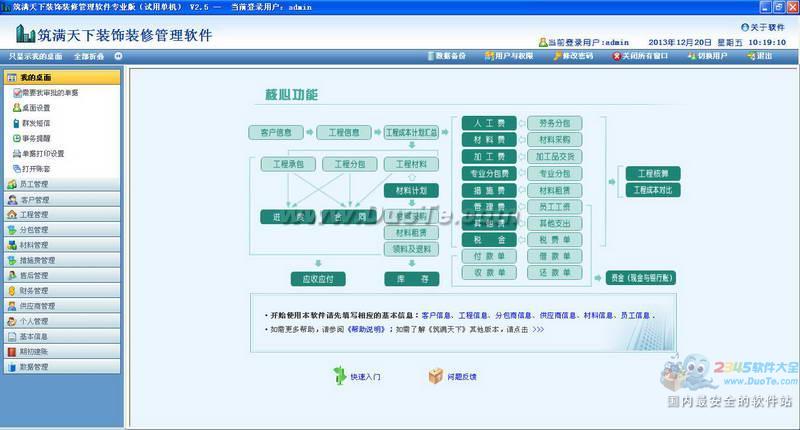
Task: Expand the 数据管理 sidebar section
Action: tap(62, 367)
